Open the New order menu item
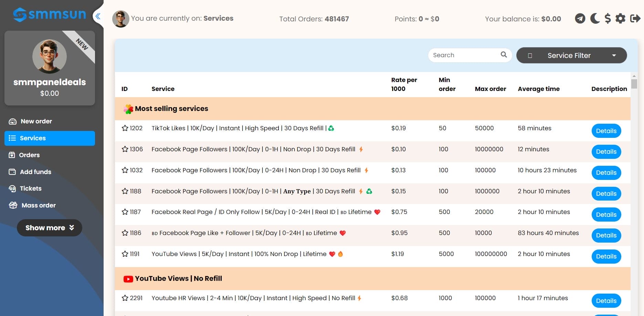 [x=36, y=121]
